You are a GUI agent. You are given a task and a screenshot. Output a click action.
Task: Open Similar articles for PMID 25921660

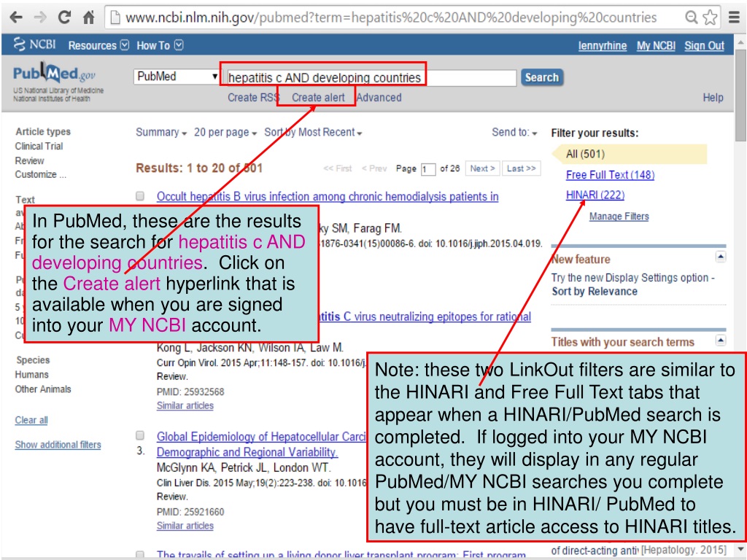[x=185, y=526]
